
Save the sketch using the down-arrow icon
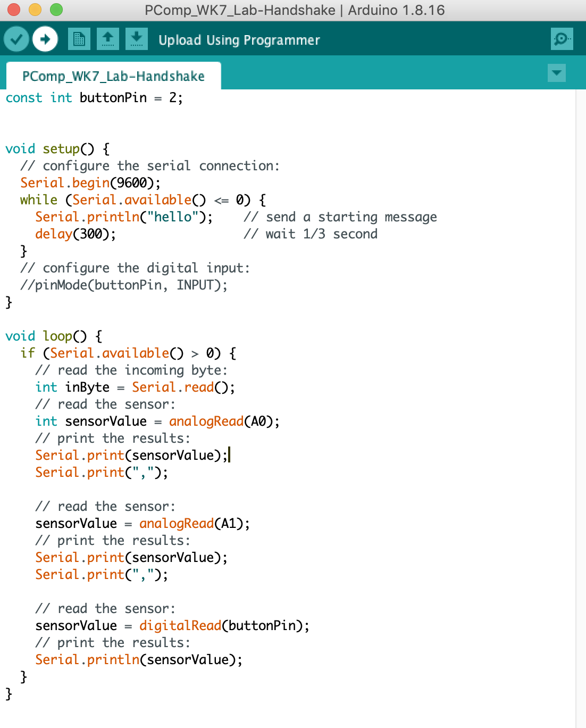click(137, 39)
